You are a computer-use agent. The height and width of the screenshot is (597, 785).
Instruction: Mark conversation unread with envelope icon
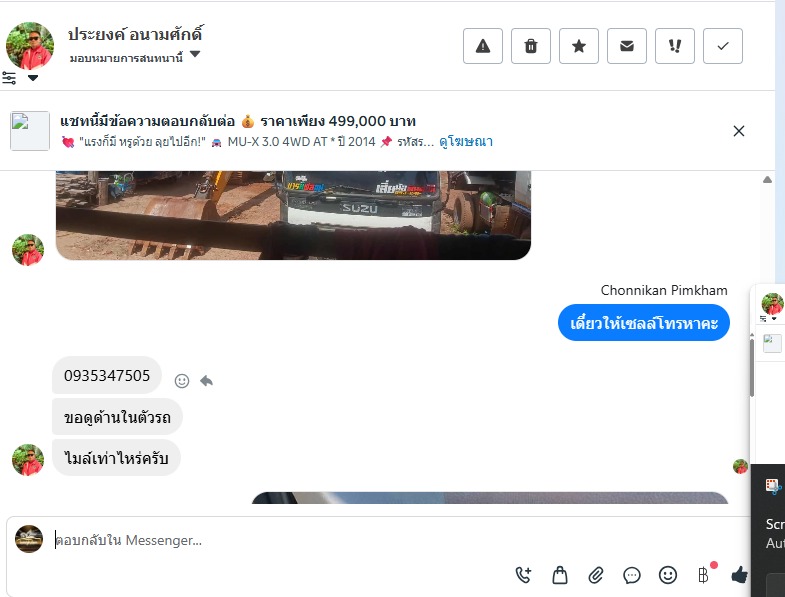tap(627, 46)
